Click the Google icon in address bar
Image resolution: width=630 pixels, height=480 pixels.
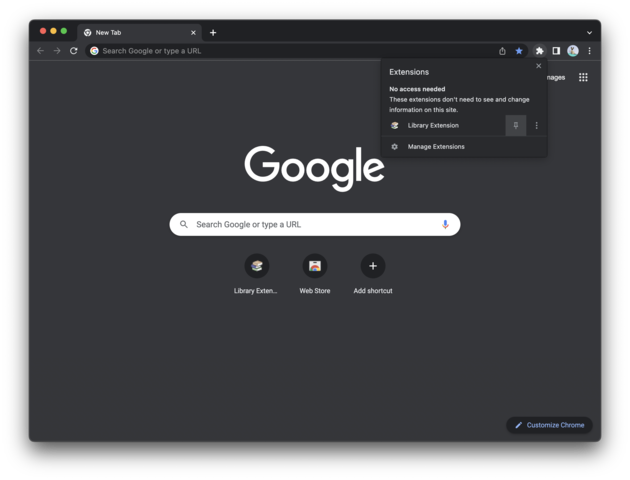(x=94, y=51)
